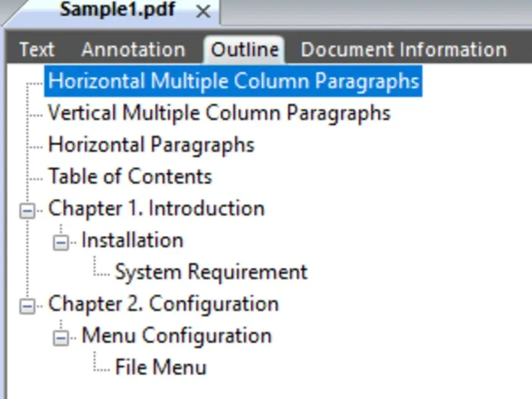Collapse the Installation tree node
The width and height of the screenshot is (532, 399).
click(61, 242)
